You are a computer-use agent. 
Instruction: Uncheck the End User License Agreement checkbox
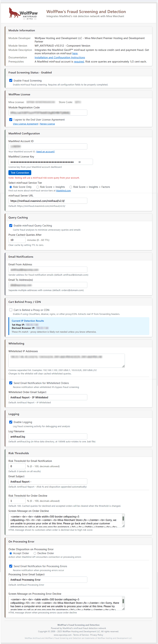pos(11,119)
